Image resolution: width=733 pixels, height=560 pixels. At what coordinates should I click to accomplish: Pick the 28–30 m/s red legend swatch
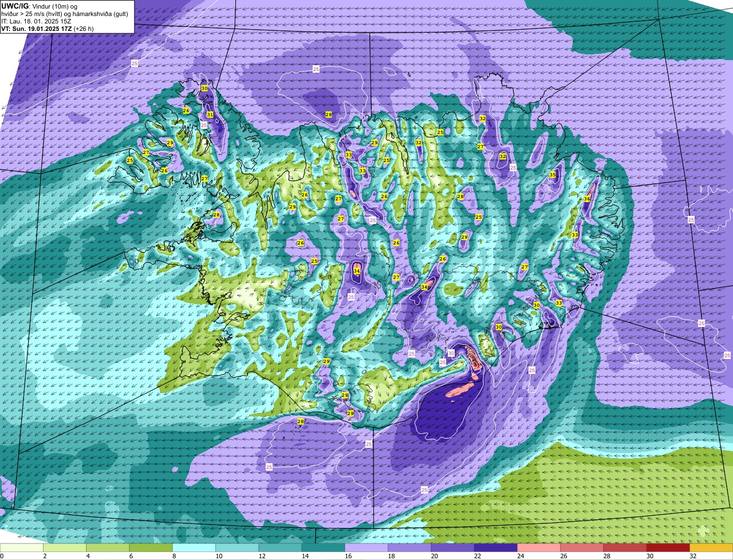click(625, 548)
